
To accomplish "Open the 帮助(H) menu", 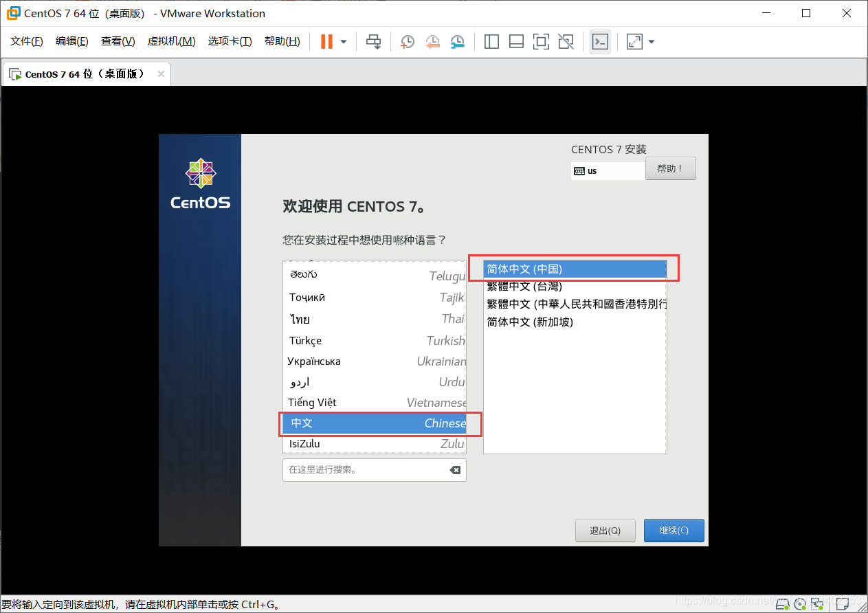I will pos(282,42).
